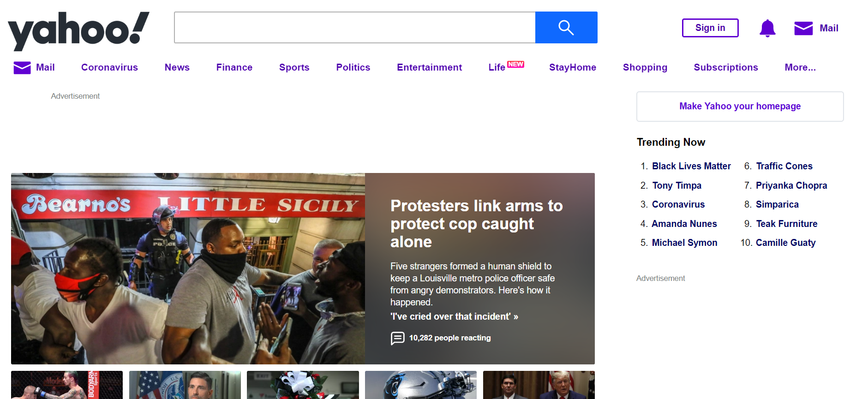868x399 pixels.
Task: Open the notifications bell icon
Action: [767, 28]
